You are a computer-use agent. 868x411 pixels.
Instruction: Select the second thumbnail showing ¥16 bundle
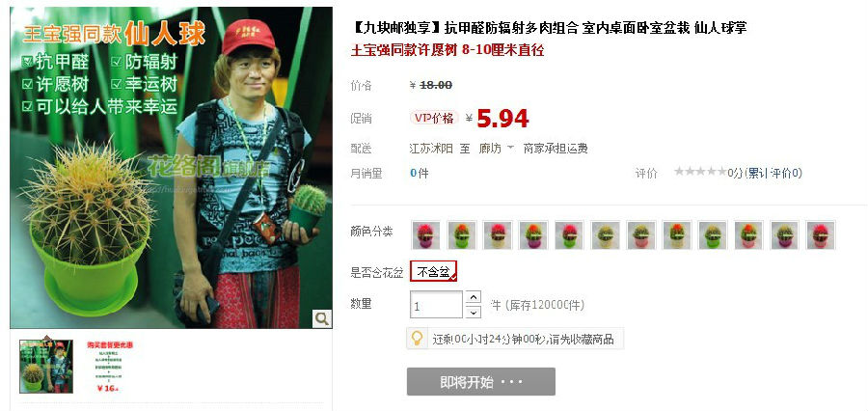pyautogui.click(x=110, y=366)
